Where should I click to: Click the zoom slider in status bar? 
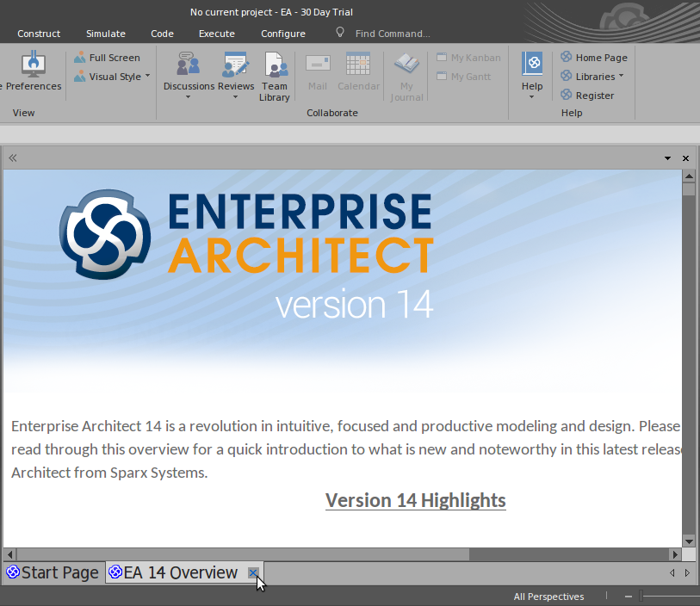[641, 596]
